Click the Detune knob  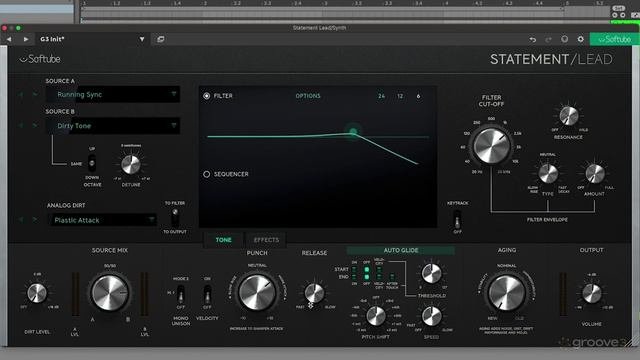click(x=131, y=164)
